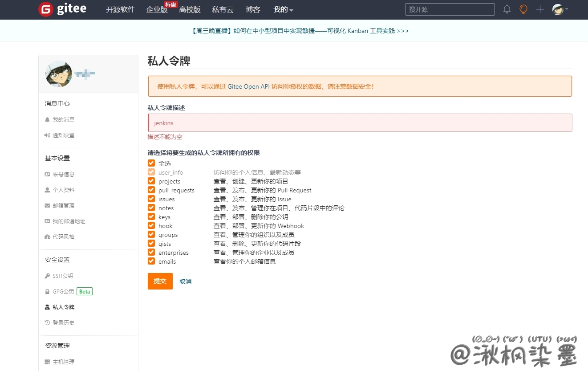The width and height of the screenshot is (588, 371).
Task: Toggle the projects permission checkbox
Action: click(x=151, y=181)
